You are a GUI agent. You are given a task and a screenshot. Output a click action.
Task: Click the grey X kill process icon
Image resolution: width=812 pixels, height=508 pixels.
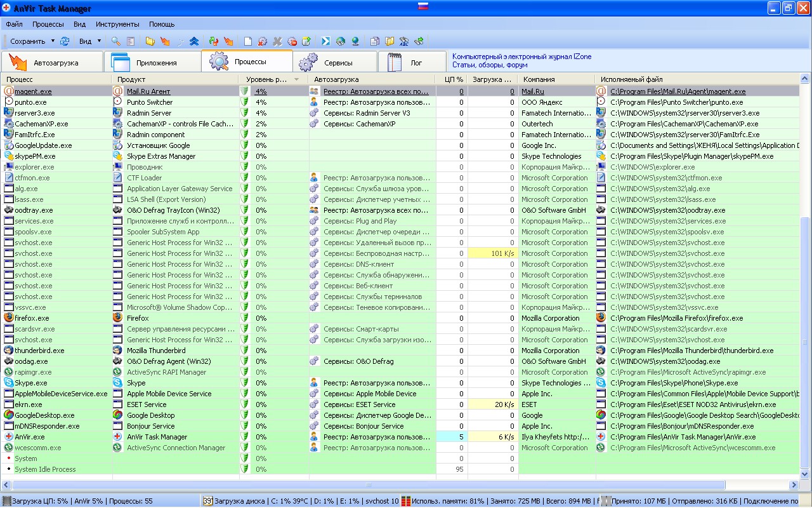(x=277, y=41)
